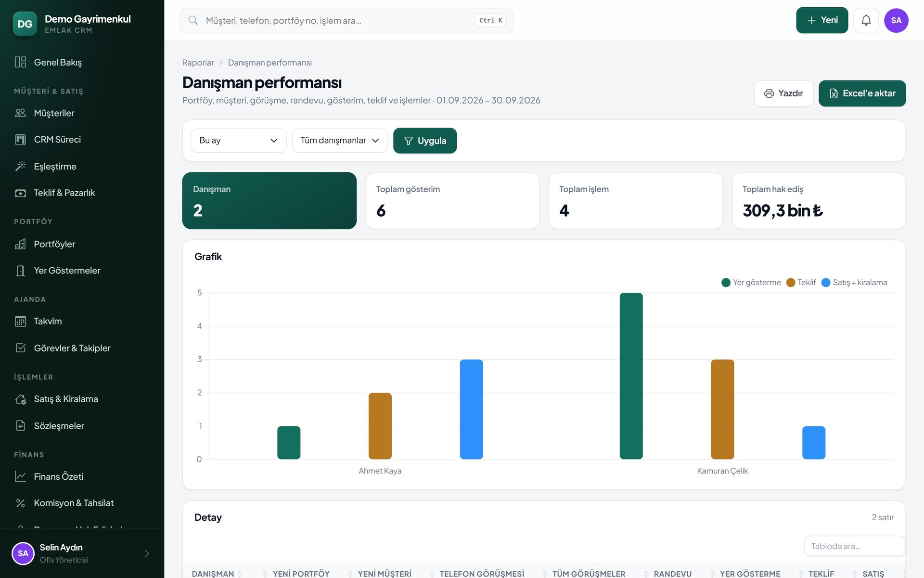Open the notifications bell icon
The image size is (924, 578).
tap(866, 20)
